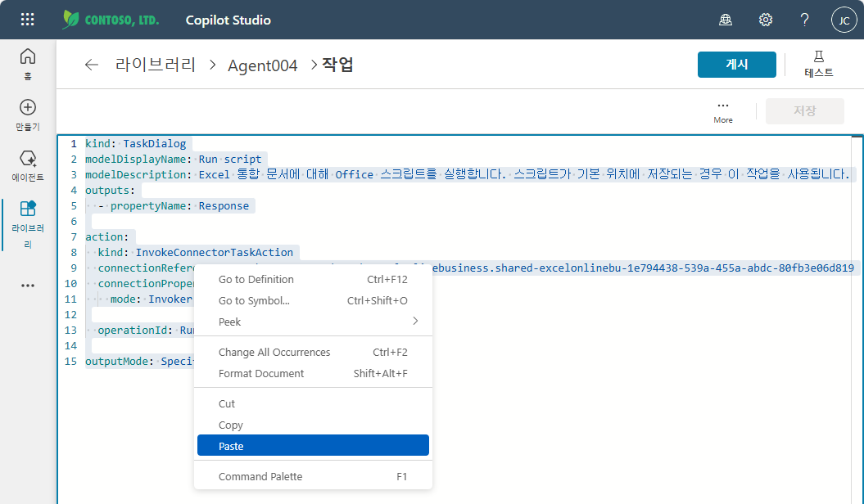The height and width of the screenshot is (504, 864).
Task: Open Command Palette from context menu
Action: pyautogui.click(x=313, y=476)
